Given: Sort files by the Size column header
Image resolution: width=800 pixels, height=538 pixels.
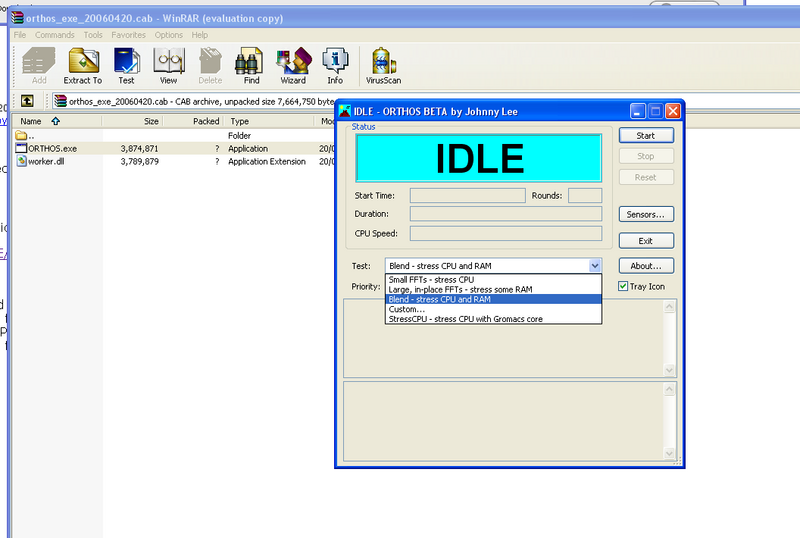Looking at the screenshot, I should [151, 121].
